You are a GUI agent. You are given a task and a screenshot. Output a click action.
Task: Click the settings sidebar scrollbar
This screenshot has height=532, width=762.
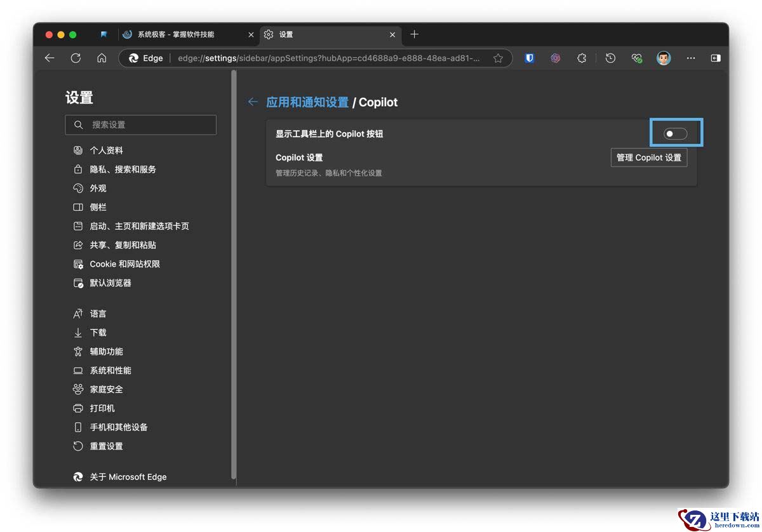(234, 273)
